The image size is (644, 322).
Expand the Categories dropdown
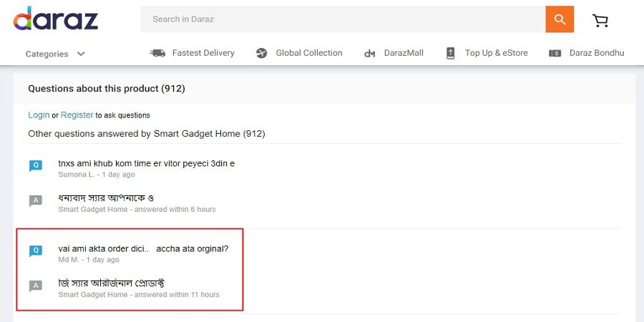[x=47, y=54]
